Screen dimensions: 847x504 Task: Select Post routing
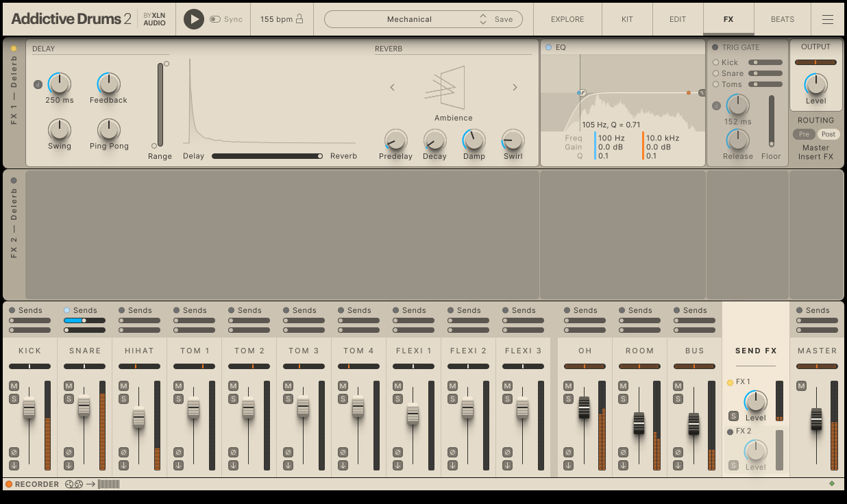pos(828,134)
